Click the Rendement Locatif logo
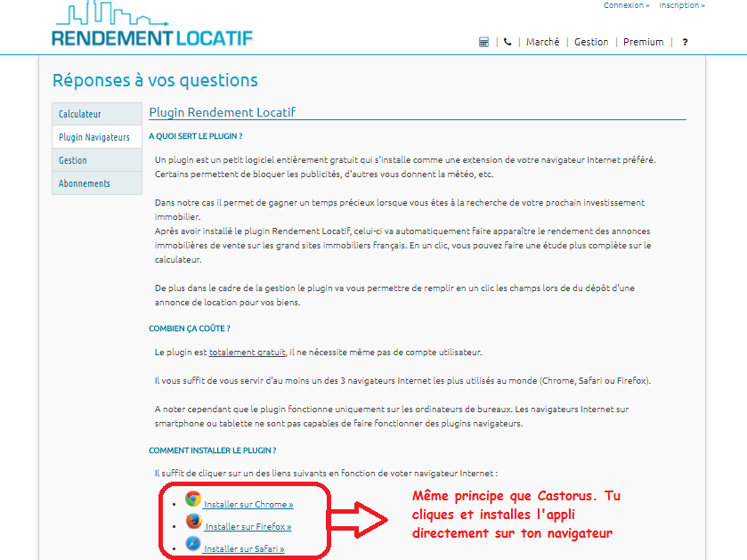Image resolution: width=747 pixels, height=560 pixels. 152,25
